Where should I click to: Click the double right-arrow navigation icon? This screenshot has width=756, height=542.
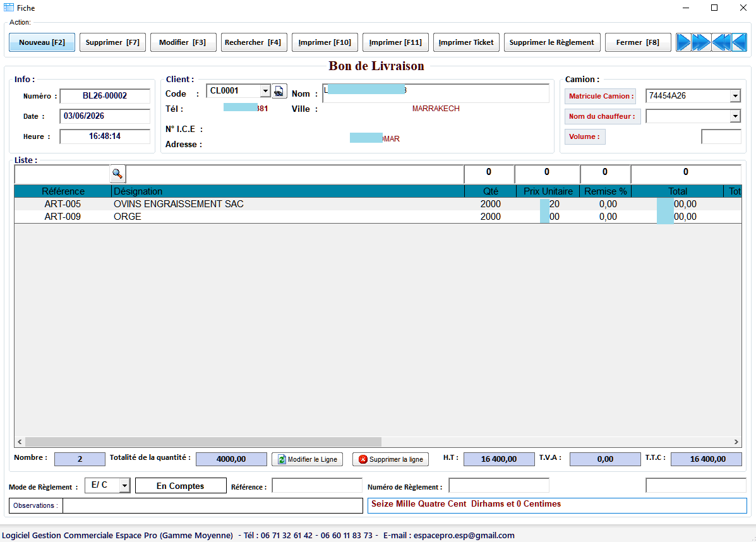(701, 42)
